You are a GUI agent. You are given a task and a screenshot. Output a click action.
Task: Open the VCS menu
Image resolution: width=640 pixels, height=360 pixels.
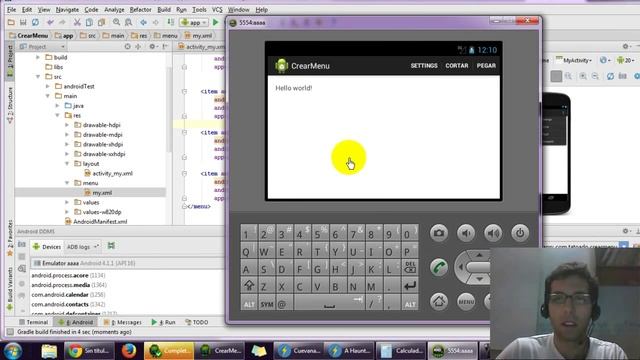(x=217, y=9)
